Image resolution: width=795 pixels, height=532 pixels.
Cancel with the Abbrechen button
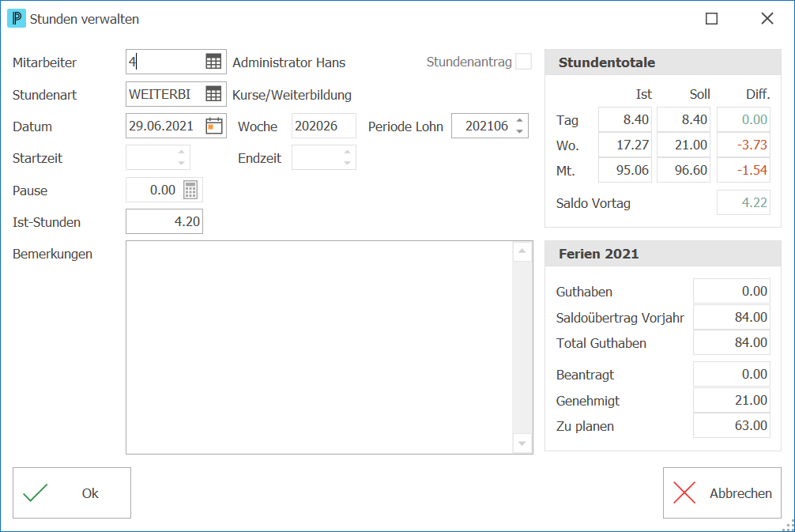click(722, 493)
